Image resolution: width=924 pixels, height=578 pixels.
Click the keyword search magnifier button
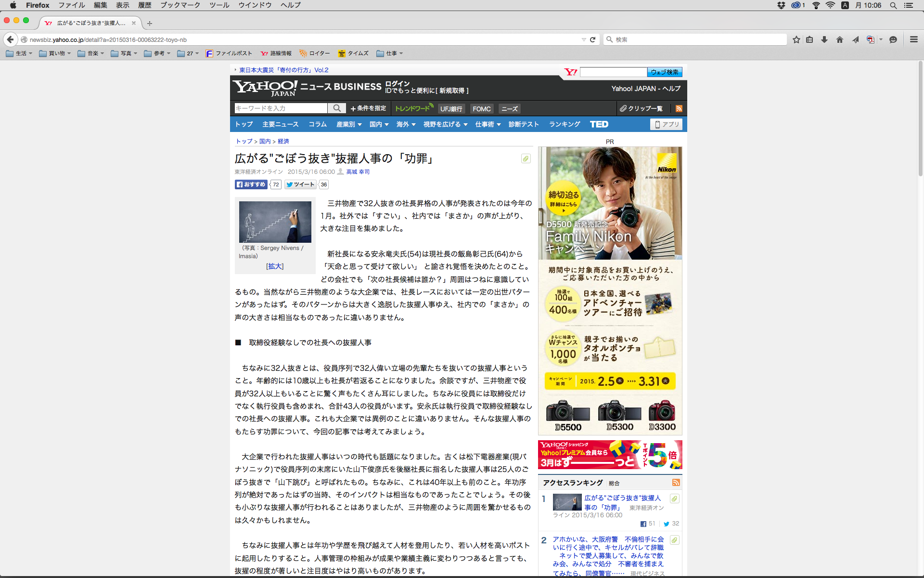click(337, 108)
